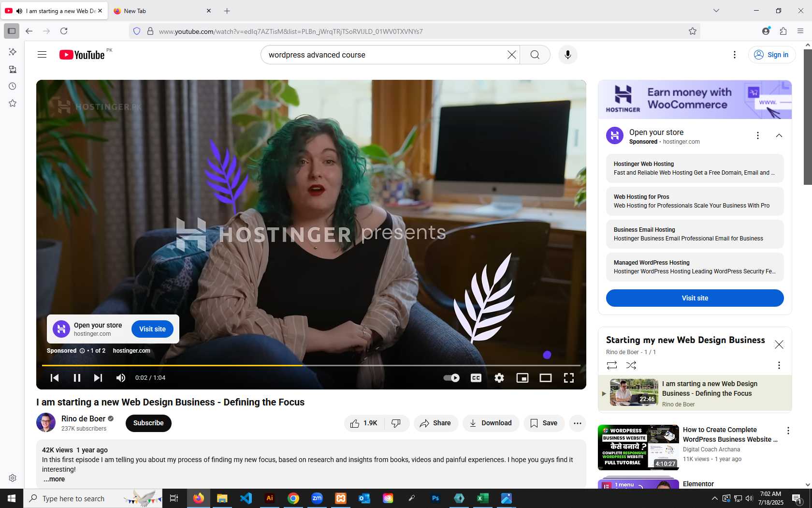This screenshot has width=812, height=508.
Task: Expand the video description with ...more
Action: [x=54, y=479]
